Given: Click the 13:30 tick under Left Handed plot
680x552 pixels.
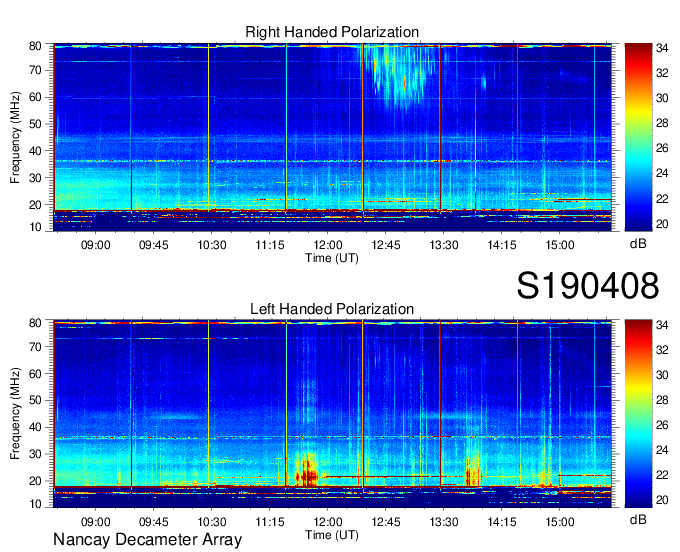Looking at the screenshot, I should 444,522.
